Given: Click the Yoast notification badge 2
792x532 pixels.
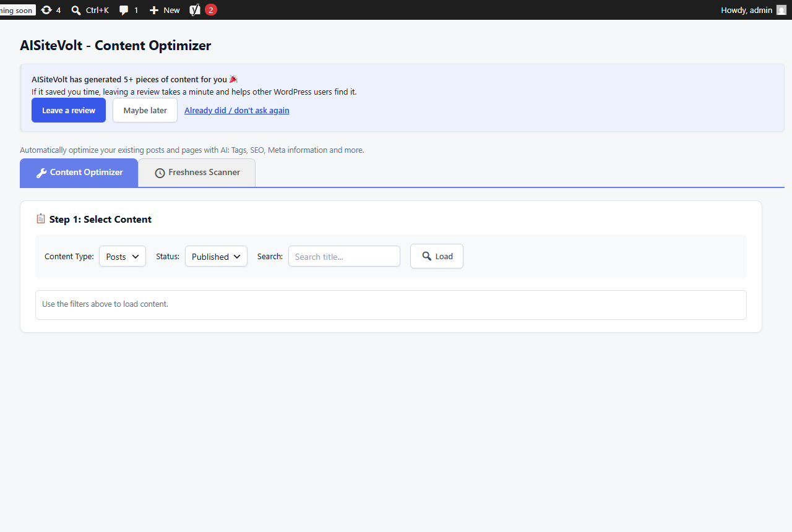Looking at the screenshot, I should click(x=211, y=10).
